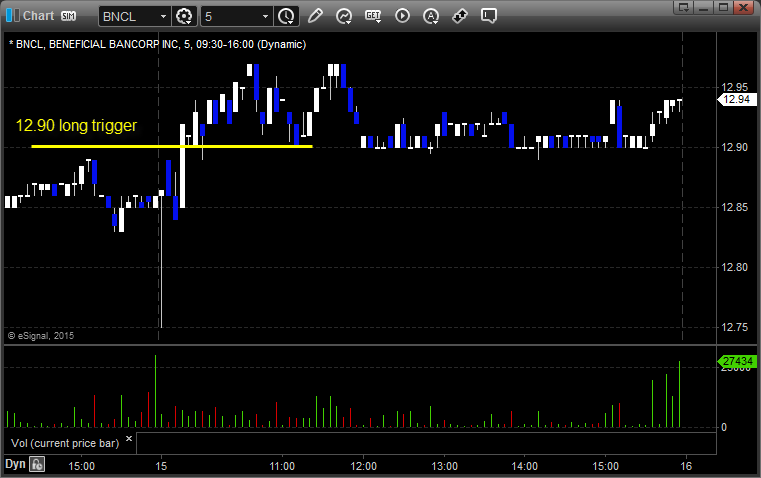Expand the BNCL symbol dropdown arrow

(163, 16)
